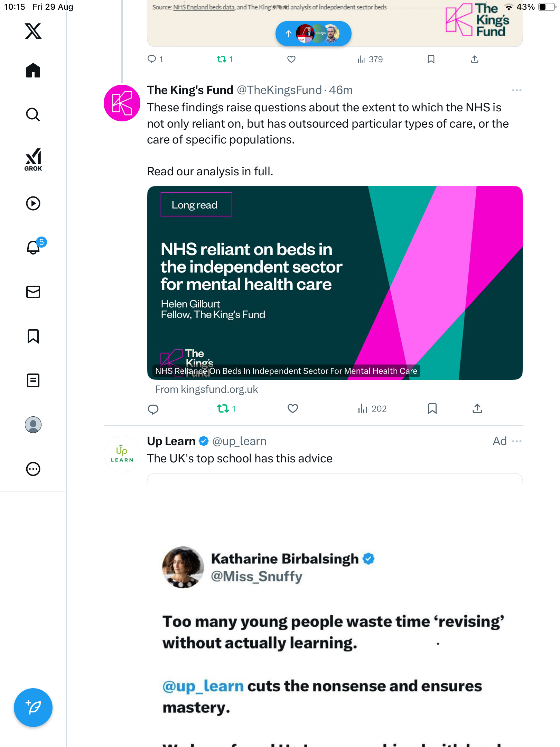Open the search magnifier in sidebar
Viewport: 560px width, 747px height.
(33, 114)
